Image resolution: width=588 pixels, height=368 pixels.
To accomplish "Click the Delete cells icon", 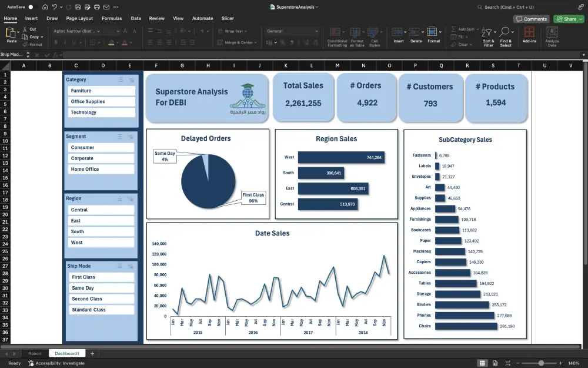I will [414, 32].
